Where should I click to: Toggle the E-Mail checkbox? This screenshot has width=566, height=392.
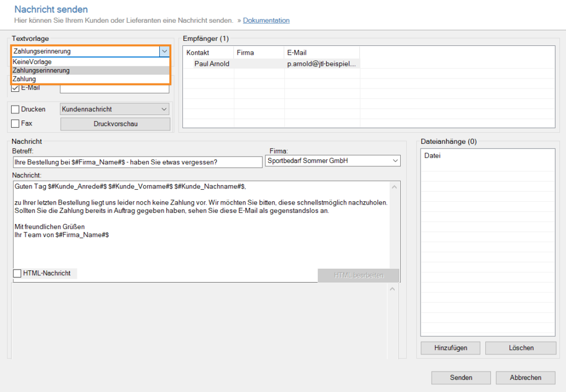tap(15, 88)
